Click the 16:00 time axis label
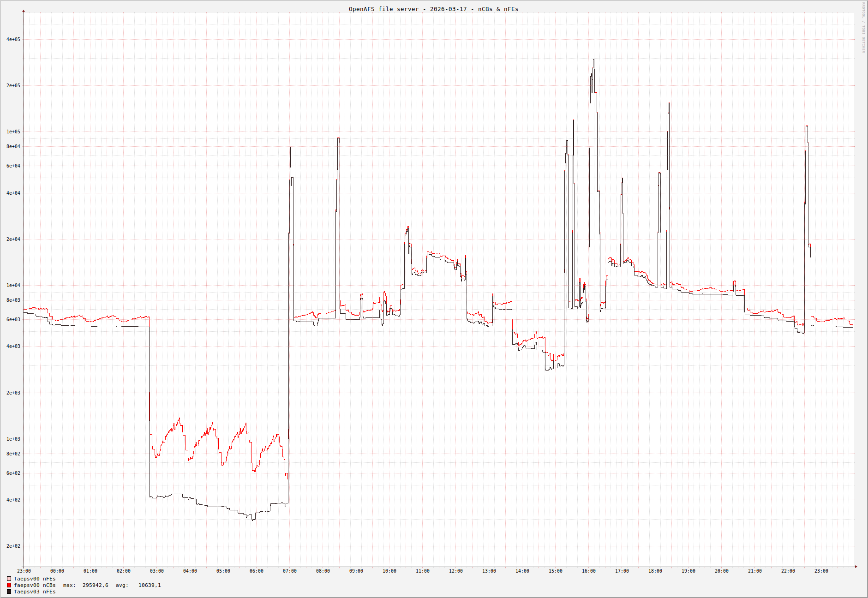The image size is (868, 598). point(589,571)
